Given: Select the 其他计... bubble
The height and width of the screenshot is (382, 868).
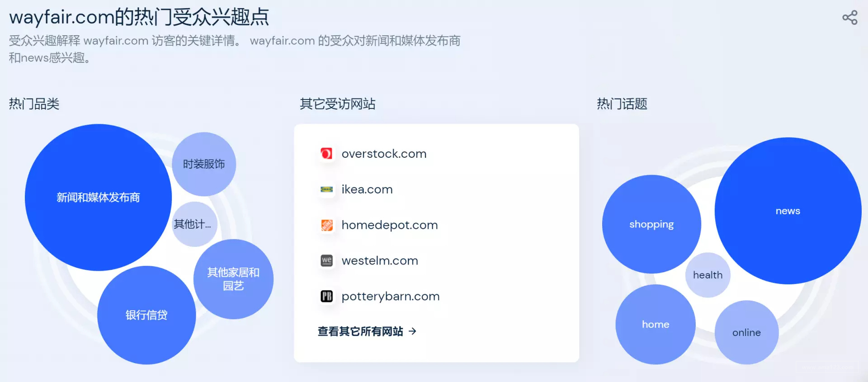Looking at the screenshot, I should pyautogui.click(x=194, y=224).
